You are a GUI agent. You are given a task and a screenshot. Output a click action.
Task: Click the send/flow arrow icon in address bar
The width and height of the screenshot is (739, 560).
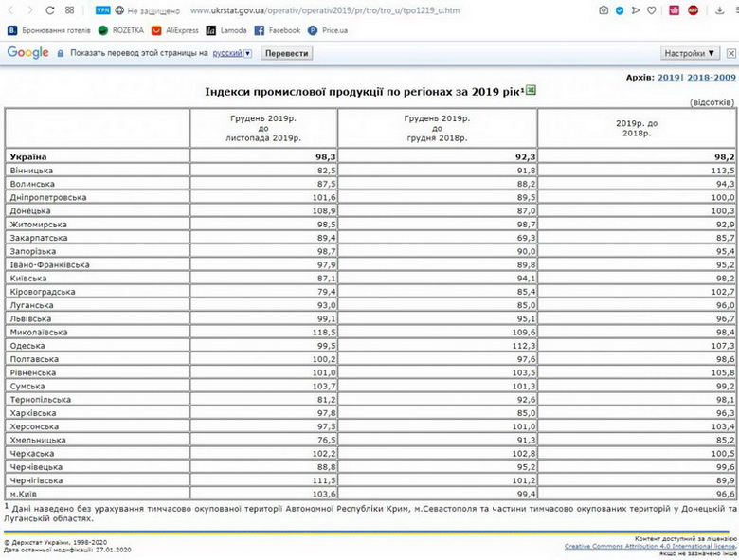[635, 10]
